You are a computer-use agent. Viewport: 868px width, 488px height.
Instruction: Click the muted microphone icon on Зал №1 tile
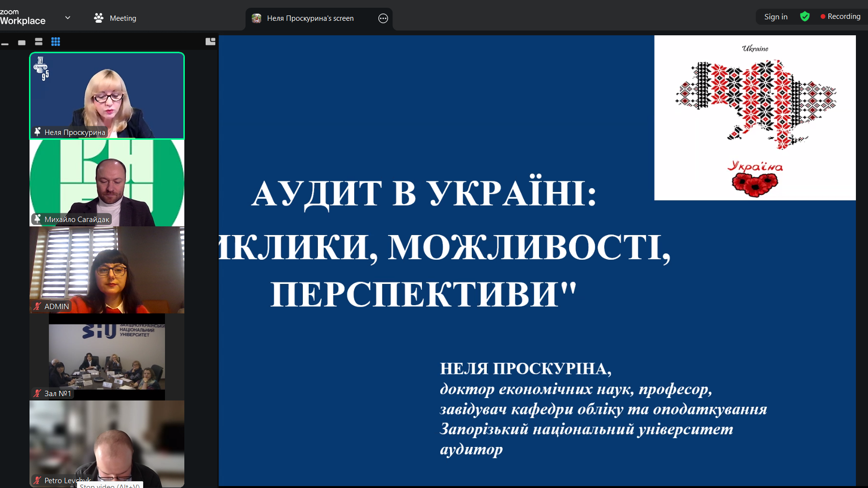[x=37, y=393]
